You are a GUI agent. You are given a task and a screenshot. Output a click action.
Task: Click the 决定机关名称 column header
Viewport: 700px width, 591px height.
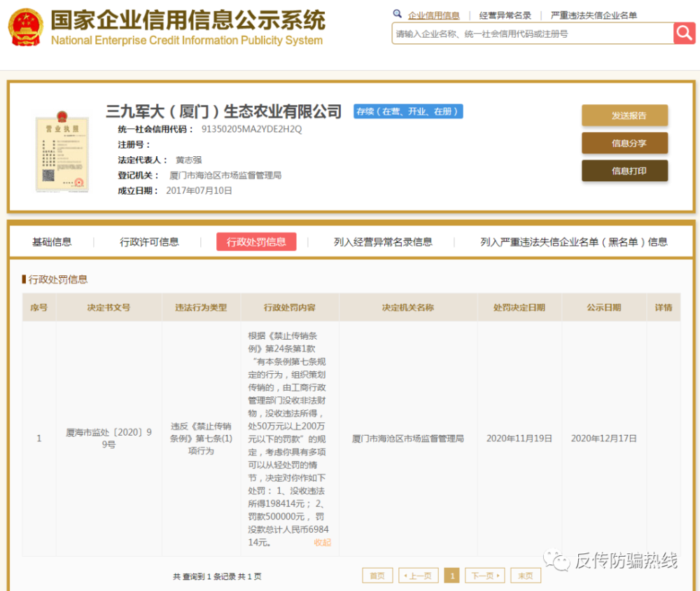[x=407, y=307]
